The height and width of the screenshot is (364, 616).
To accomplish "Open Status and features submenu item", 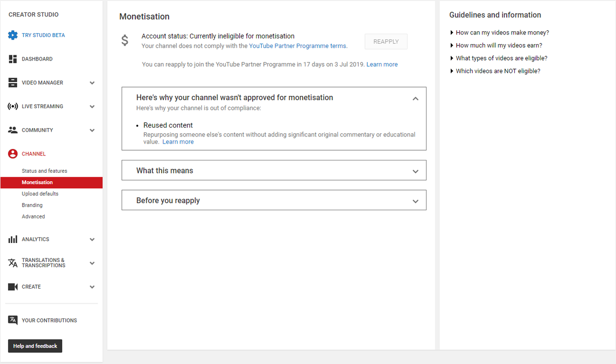I will (45, 171).
